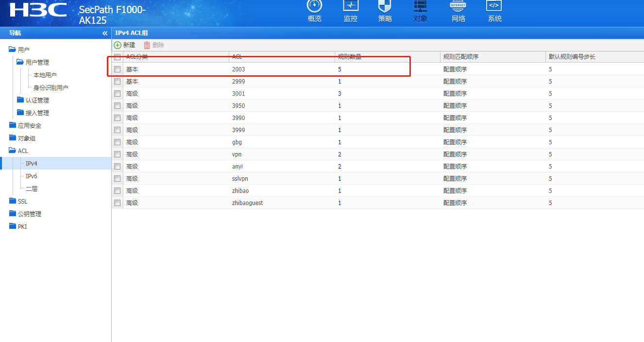This screenshot has height=342, width=644.
Task: Open rule count 2 for ACL vpn
Action: (x=340, y=154)
